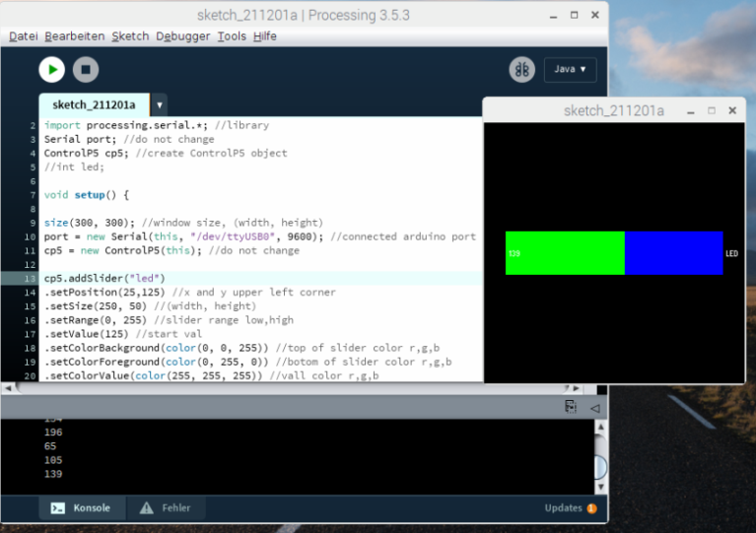The height and width of the screenshot is (533, 756).
Task: Enable the debugger butterfly icon
Action: coord(521,69)
